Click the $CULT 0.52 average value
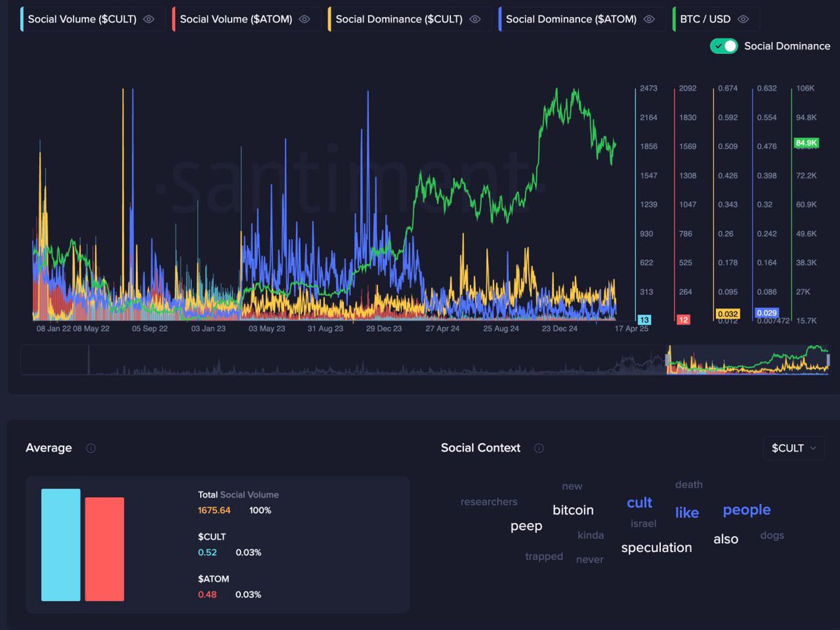This screenshot has width=840, height=630. (x=207, y=552)
